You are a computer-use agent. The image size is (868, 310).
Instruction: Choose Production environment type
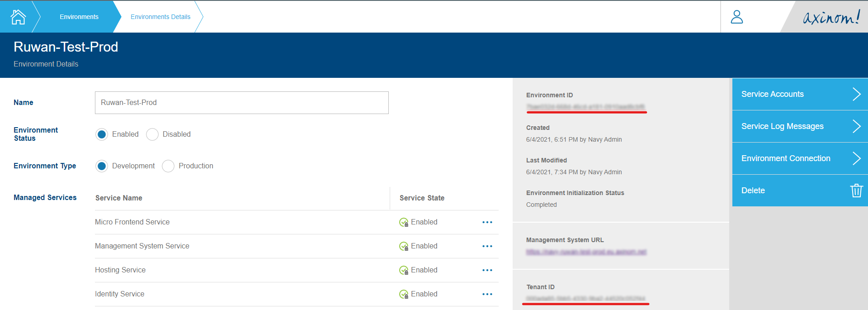pos(168,166)
